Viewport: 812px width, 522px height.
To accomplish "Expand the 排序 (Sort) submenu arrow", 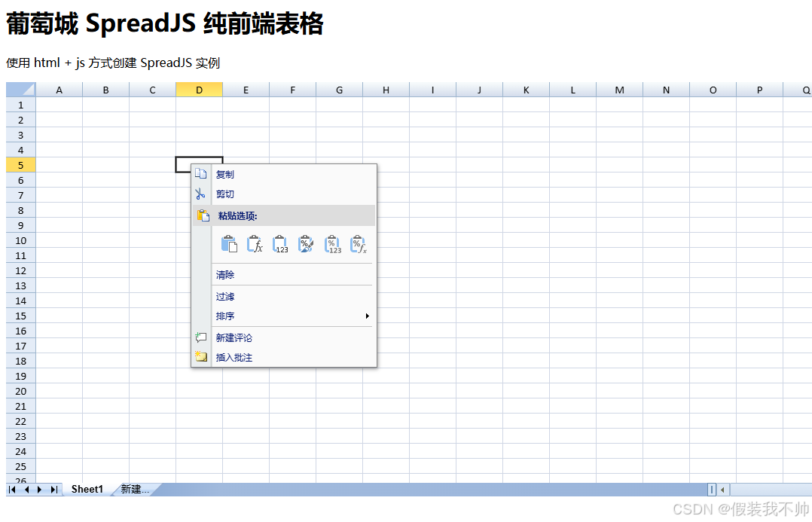I will pos(367,316).
